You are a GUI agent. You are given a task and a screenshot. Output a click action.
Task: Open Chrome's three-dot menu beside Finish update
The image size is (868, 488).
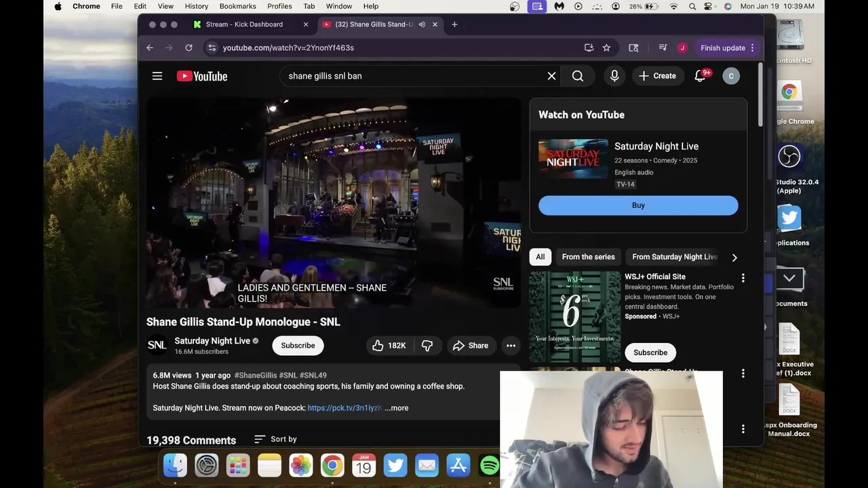point(753,47)
